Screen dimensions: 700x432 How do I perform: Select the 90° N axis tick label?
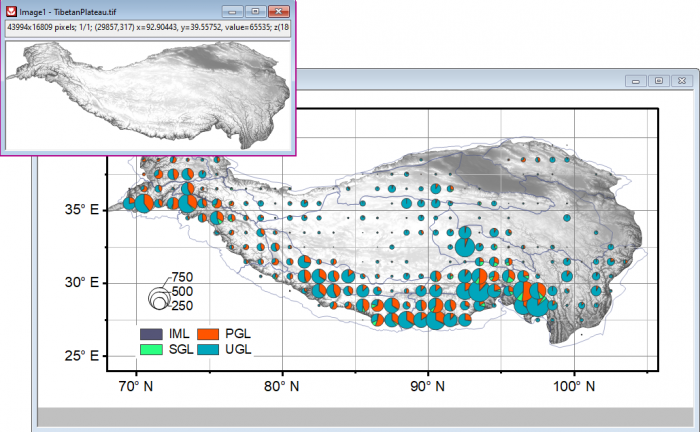tap(427, 386)
